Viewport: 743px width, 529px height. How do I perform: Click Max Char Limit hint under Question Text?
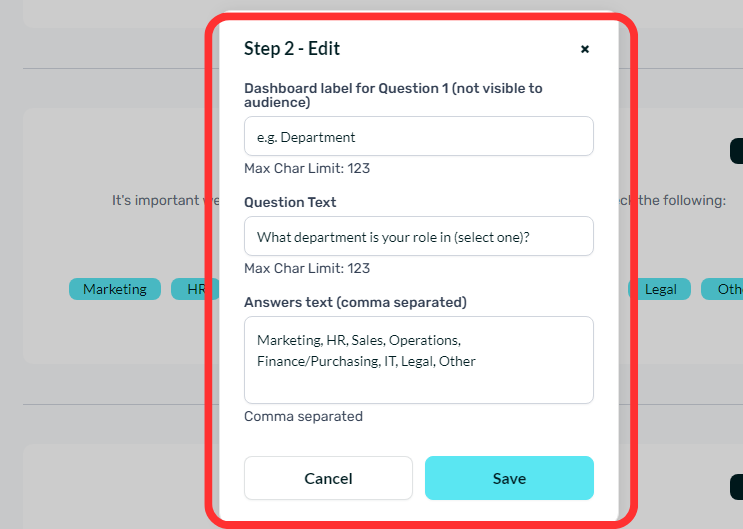point(307,268)
